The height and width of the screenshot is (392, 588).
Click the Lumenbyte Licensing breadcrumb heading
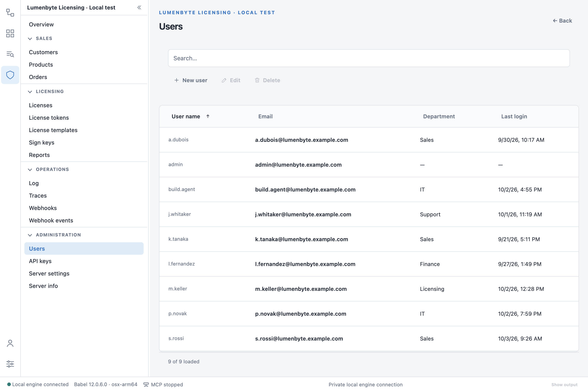tap(217, 12)
